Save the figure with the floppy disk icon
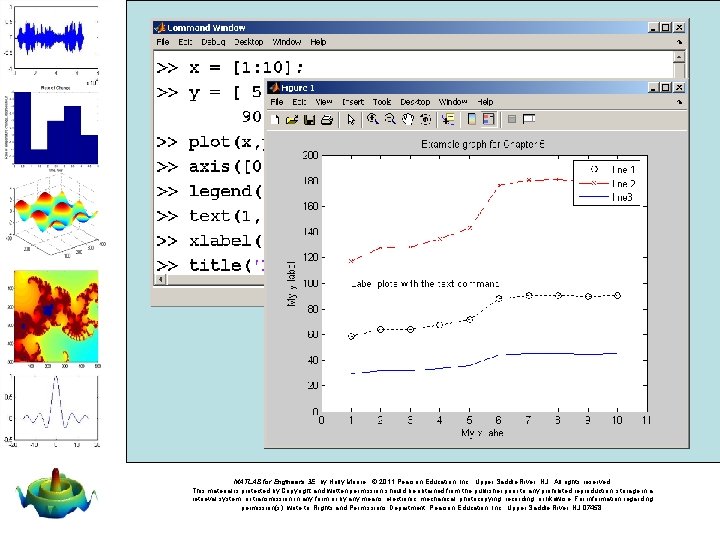The height and width of the screenshot is (540, 720). (309, 120)
